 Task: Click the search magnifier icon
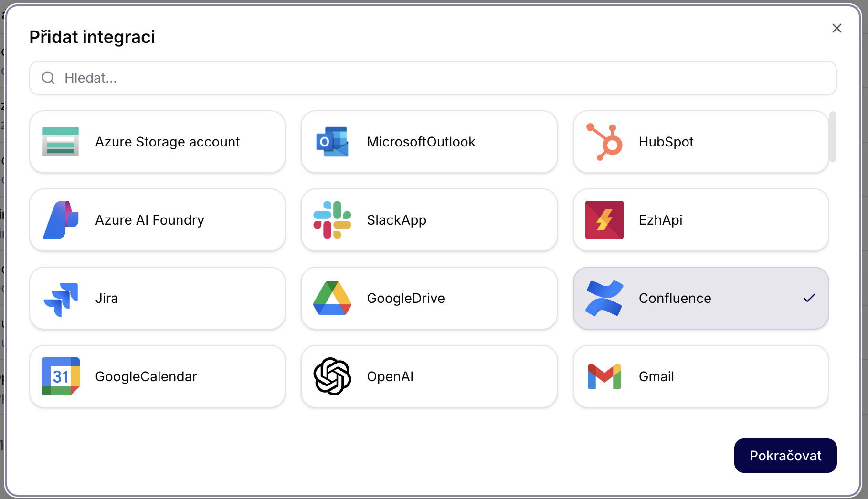coord(48,78)
